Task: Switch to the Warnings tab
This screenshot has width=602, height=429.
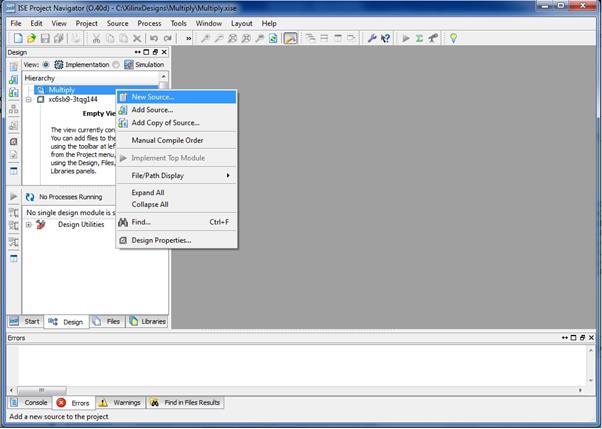Action: pos(120,402)
